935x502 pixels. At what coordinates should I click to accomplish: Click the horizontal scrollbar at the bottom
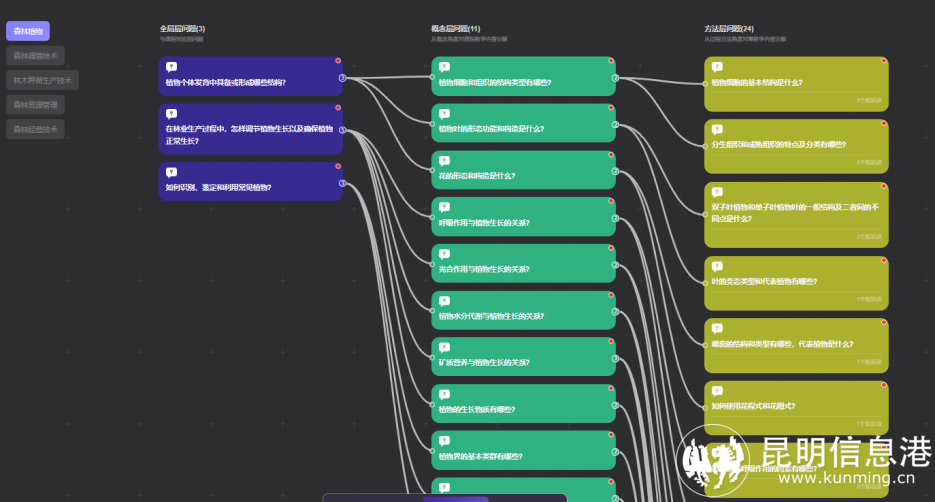(444, 497)
